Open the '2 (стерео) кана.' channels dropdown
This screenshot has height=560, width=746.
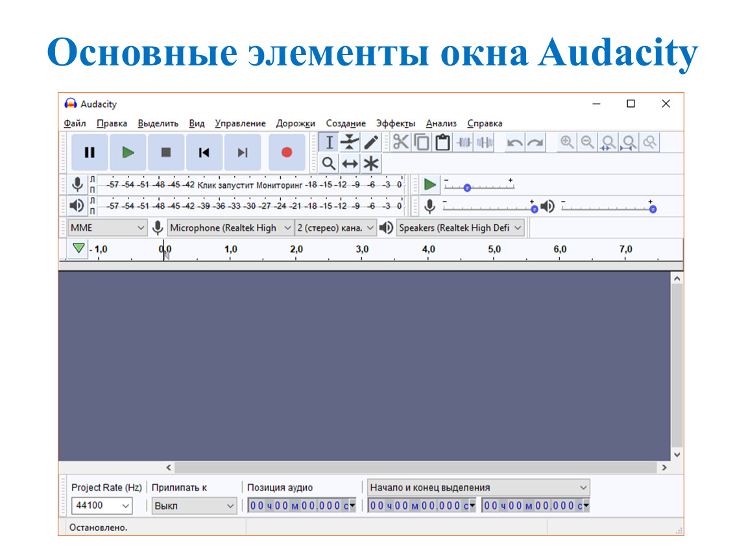click(335, 227)
